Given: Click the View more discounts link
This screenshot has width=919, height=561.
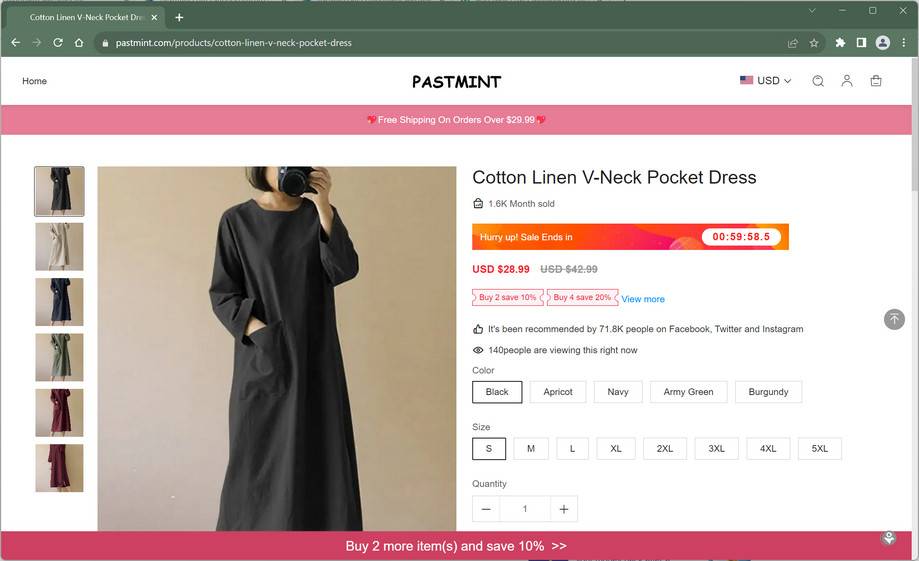Looking at the screenshot, I should click(643, 299).
